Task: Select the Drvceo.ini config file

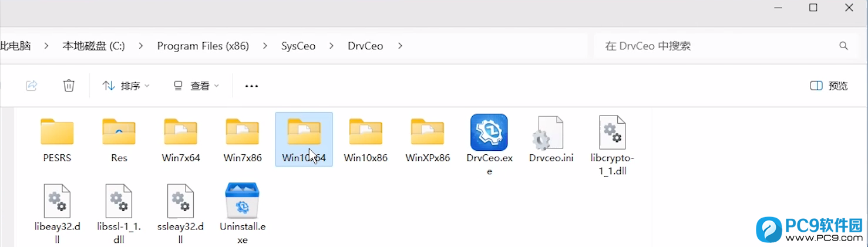Action: [x=550, y=133]
